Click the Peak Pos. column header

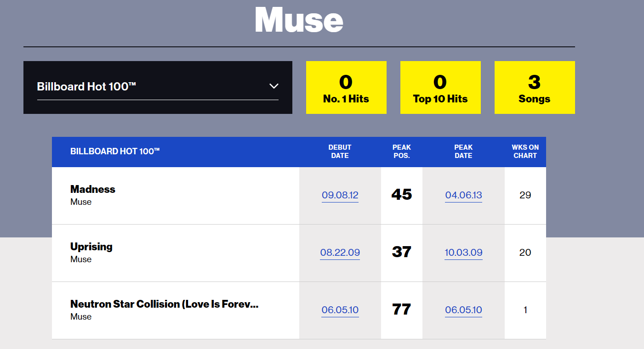(401, 152)
